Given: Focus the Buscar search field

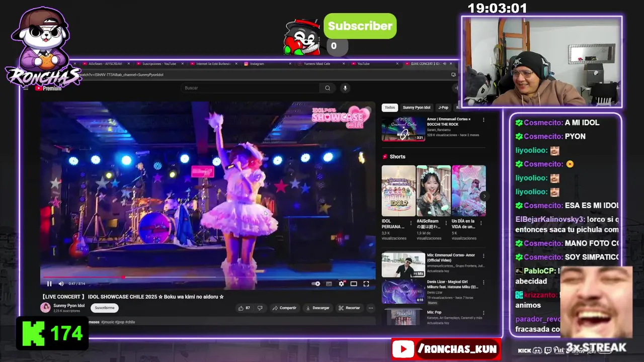Looking at the screenshot, I should pos(251,88).
